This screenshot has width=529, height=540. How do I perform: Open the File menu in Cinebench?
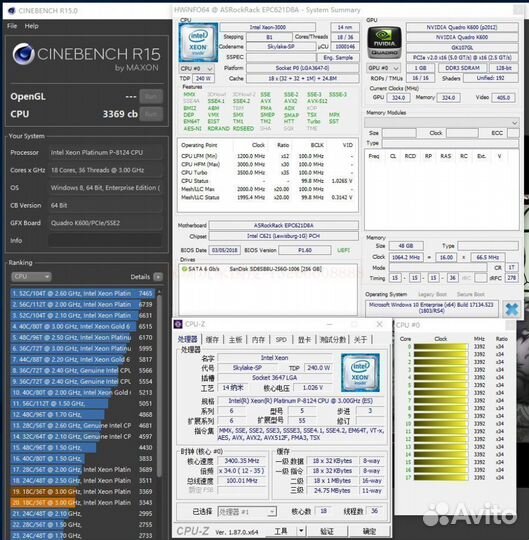point(12,26)
